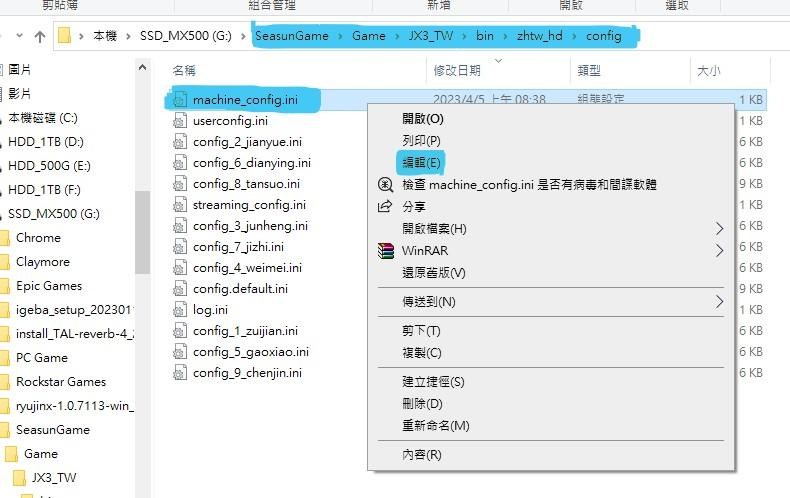Open the breadcrumb chevron after zhtw_hd
Screen dimensions: 790x498
574,36
